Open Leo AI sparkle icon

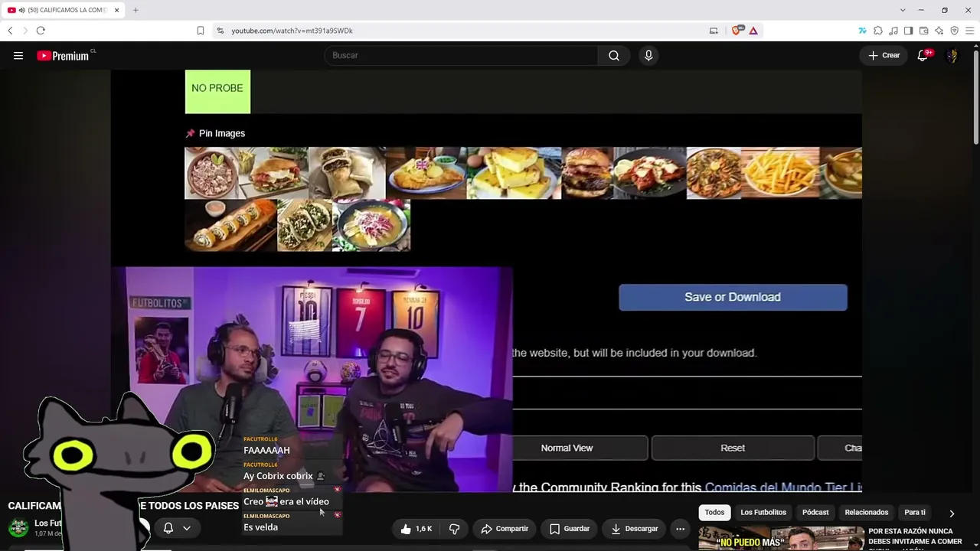(x=939, y=31)
